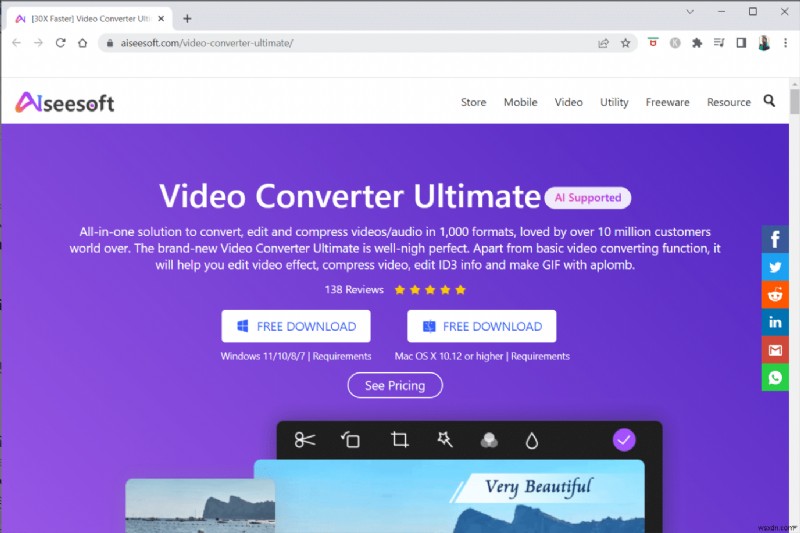
Task: Open the browser side panel icon
Action: 741,43
